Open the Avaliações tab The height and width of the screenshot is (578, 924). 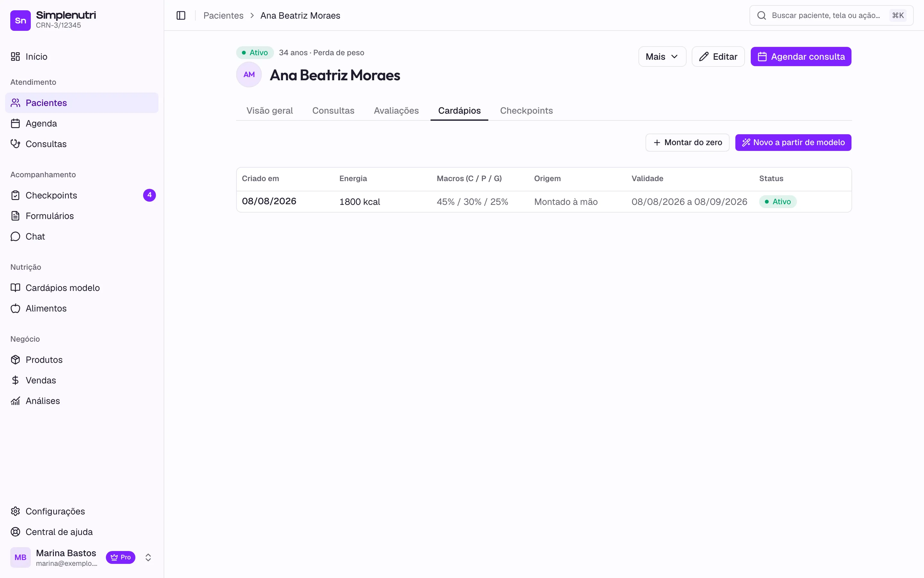(396, 110)
